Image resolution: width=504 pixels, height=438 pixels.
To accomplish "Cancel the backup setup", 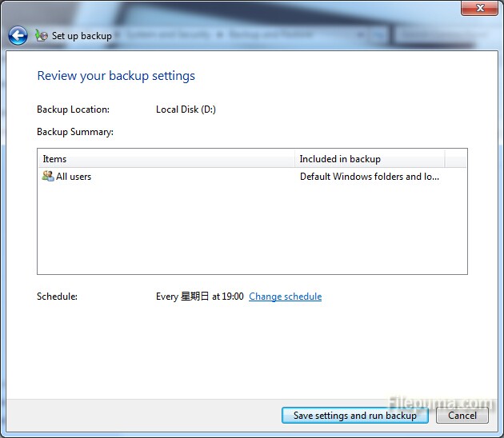I will [x=462, y=415].
